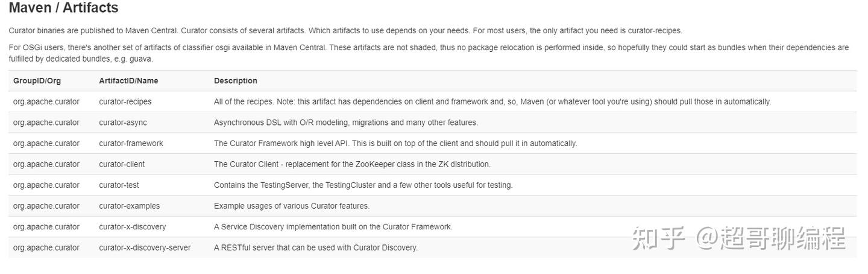Click the 知乎 @超哥聊编程 watermark
This screenshot has height=274, width=868.
pyautogui.click(x=738, y=239)
